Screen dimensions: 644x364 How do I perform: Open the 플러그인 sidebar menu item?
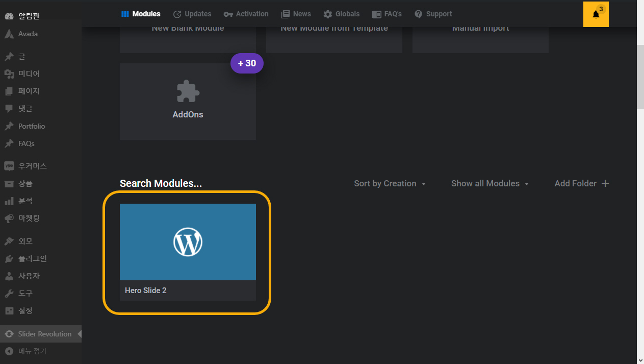[41, 259]
